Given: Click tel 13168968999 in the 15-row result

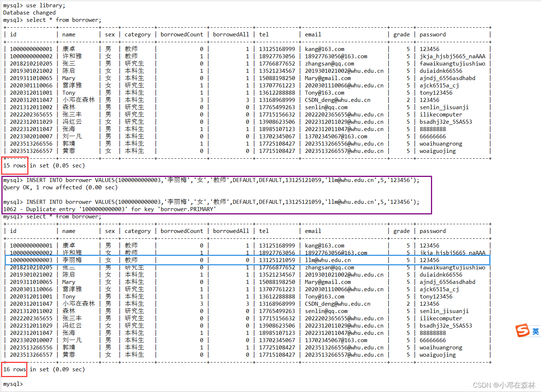Looking at the screenshot, I should (277, 100).
